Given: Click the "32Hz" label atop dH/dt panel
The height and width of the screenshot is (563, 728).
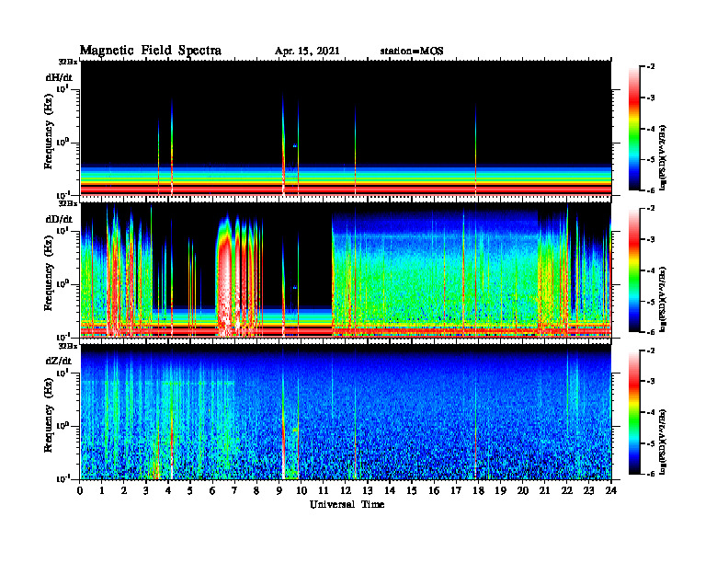Looking at the screenshot, I should [x=68, y=62].
